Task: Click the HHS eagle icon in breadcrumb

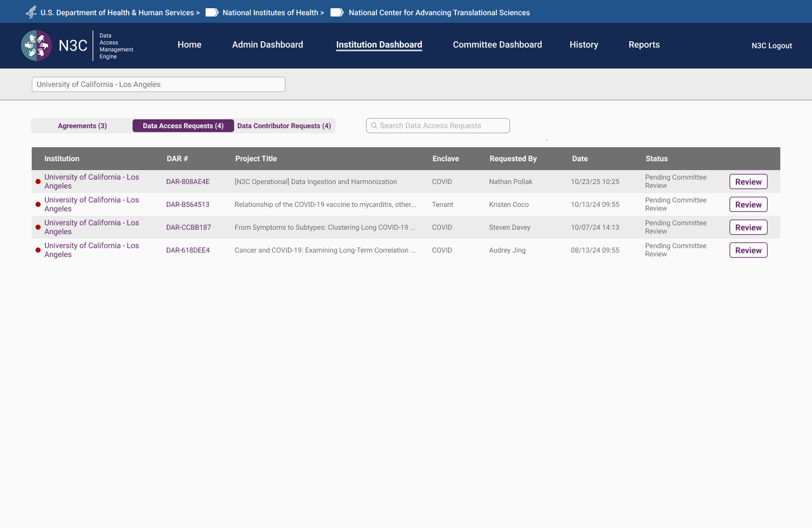Action: pos(30,12)
